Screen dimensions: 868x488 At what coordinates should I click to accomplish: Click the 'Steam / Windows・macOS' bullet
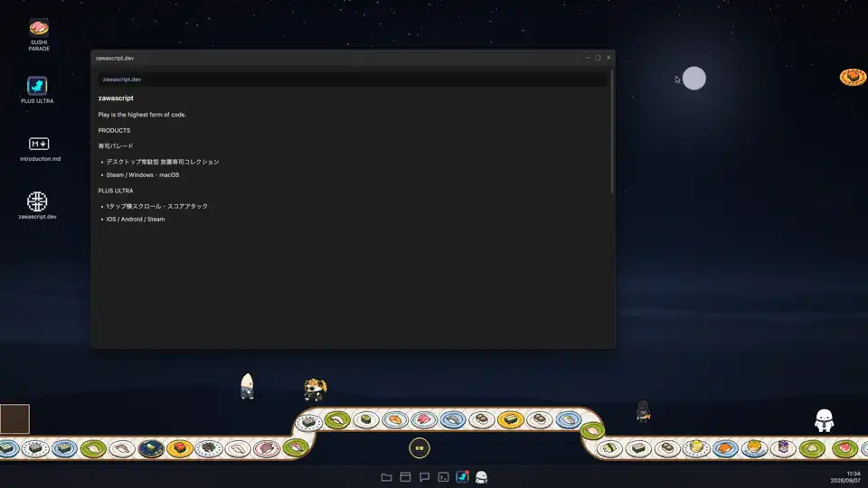(x=143, y=174)
